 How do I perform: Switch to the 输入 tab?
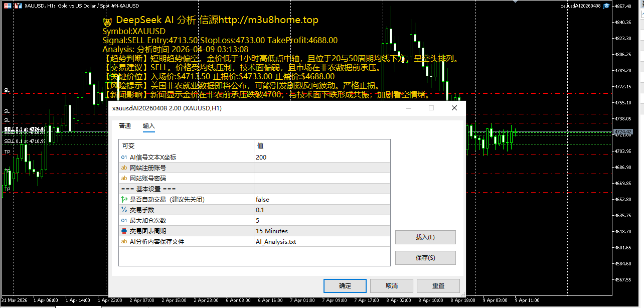[148, 126]
